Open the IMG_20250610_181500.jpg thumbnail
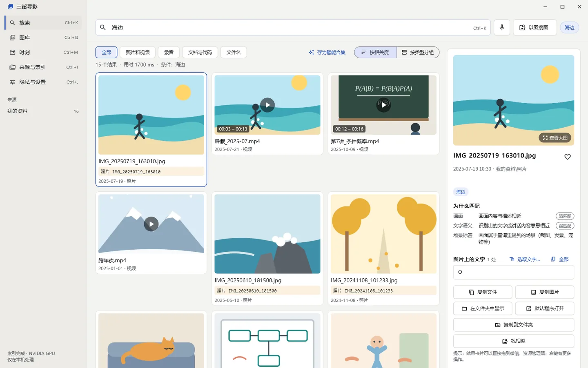 [x=267, y=234]
